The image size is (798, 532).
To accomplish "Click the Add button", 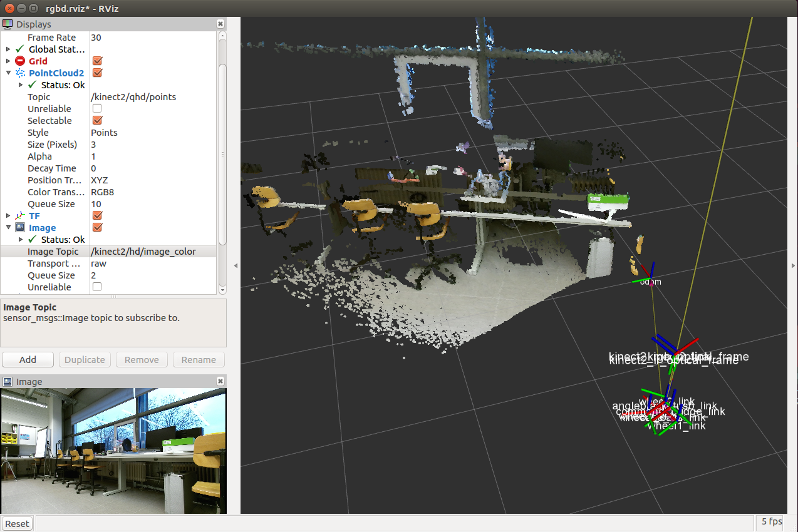I will 28,360.
